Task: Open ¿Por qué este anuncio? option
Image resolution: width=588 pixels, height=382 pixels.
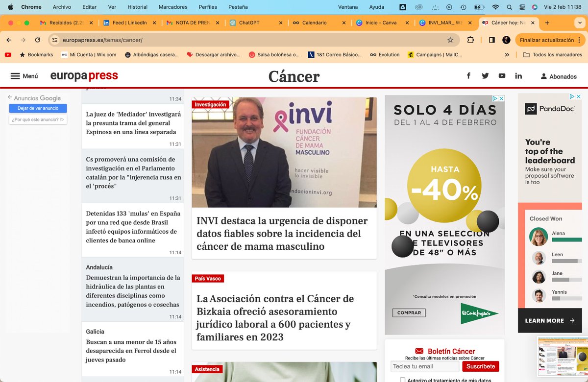Action: (38, 119)
